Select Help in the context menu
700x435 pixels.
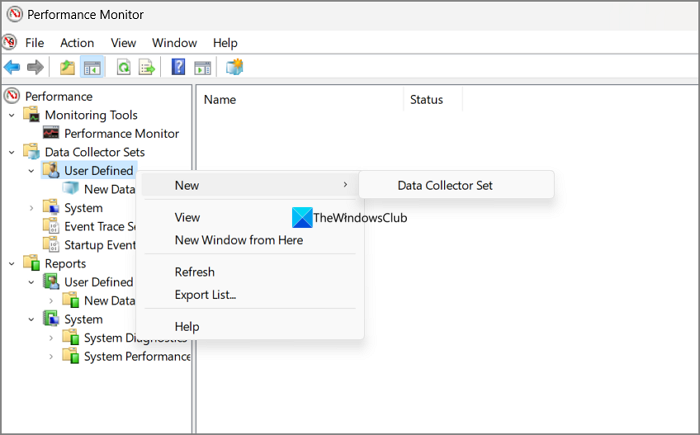(x=251, y=326)
